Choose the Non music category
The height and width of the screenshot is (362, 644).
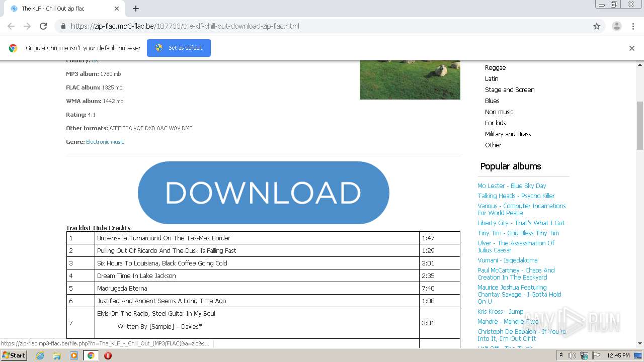(499, 112)
